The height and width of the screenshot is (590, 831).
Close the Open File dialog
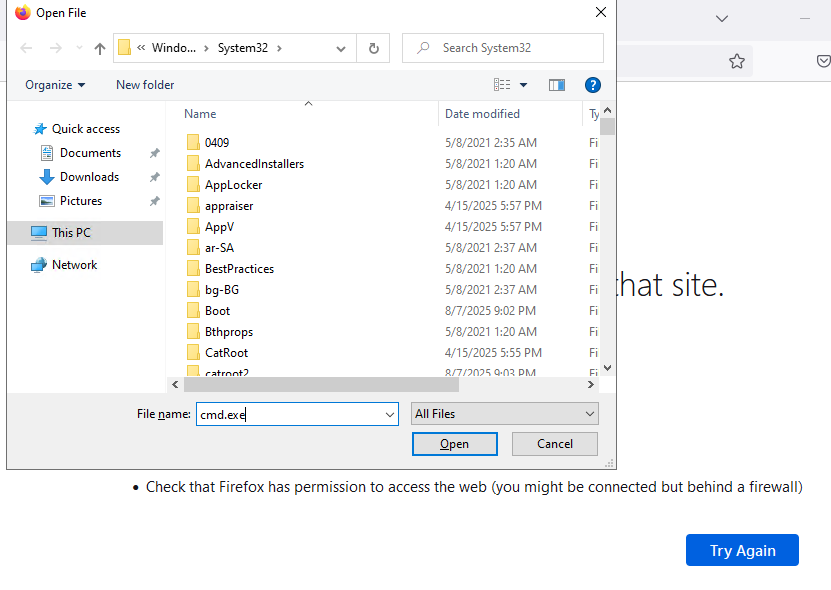click(x=600, y=12)
